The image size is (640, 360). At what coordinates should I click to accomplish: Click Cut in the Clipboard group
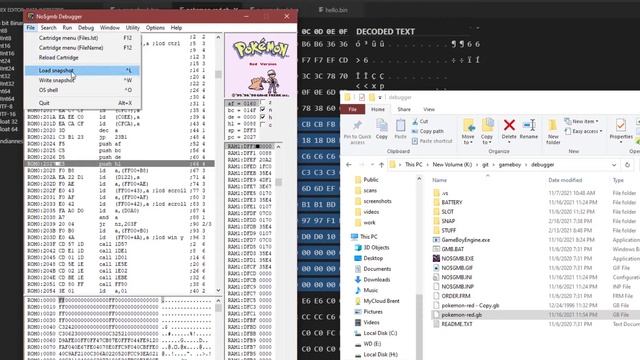420,121
